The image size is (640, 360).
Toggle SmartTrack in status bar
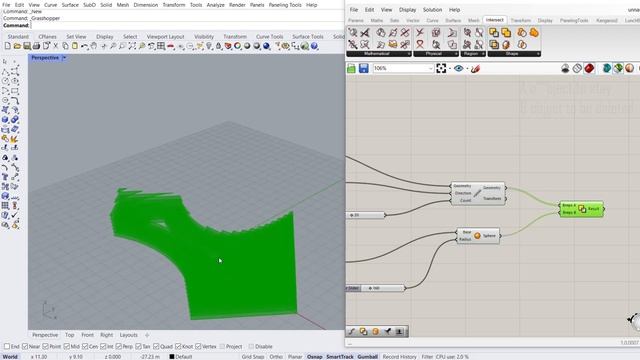340,356
